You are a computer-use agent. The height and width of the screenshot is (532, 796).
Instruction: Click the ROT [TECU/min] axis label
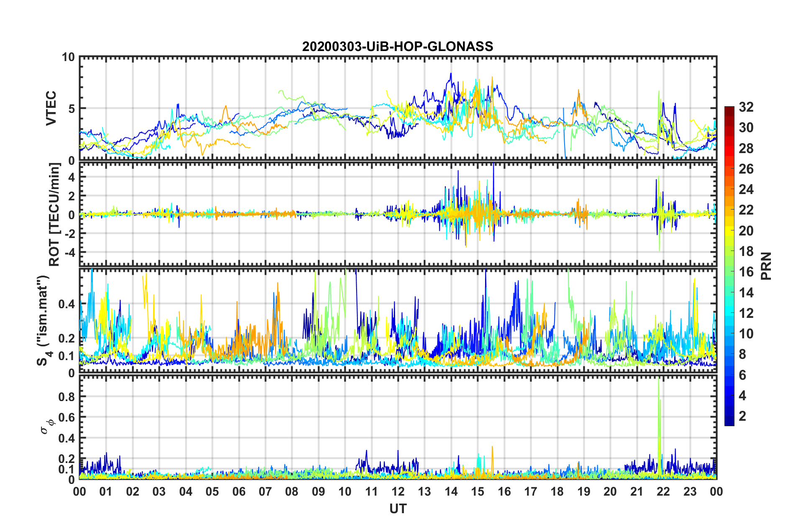[x=54, y=215]
